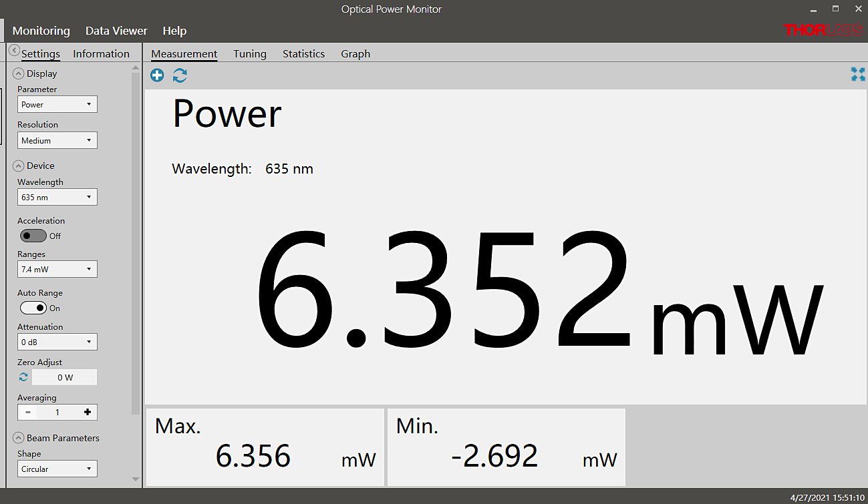
Task: Click the settings panel scrollbar down arrow
Action: [x=136, y=479]
